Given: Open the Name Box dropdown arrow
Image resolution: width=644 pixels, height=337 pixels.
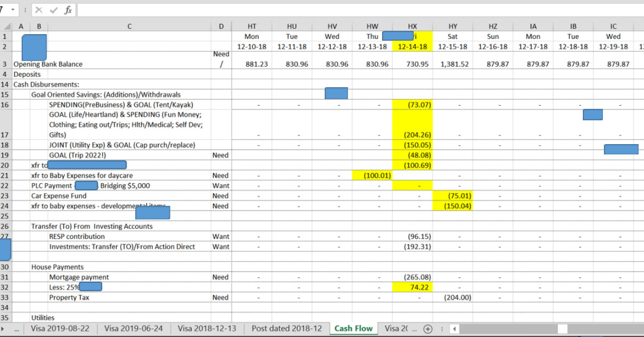Looking at the screenshot, I should tap(12, 10).
